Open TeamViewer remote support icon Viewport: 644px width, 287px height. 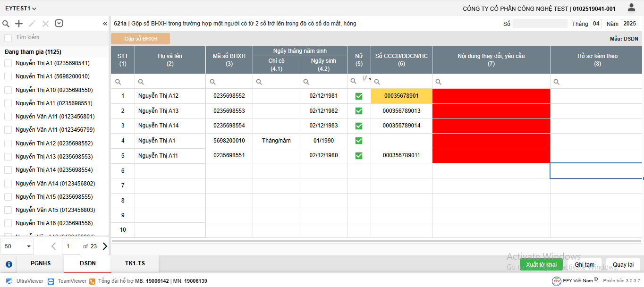pyautogui.click(x=51, y=281)
